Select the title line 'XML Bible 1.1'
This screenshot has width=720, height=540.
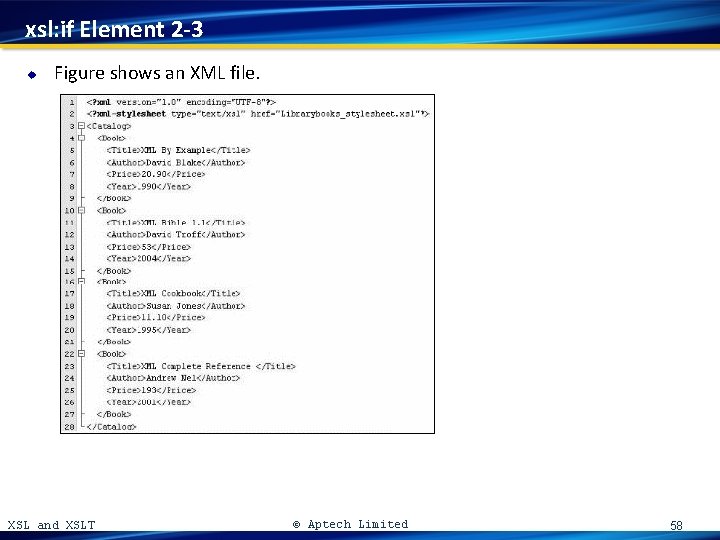(x=175, y=223)
